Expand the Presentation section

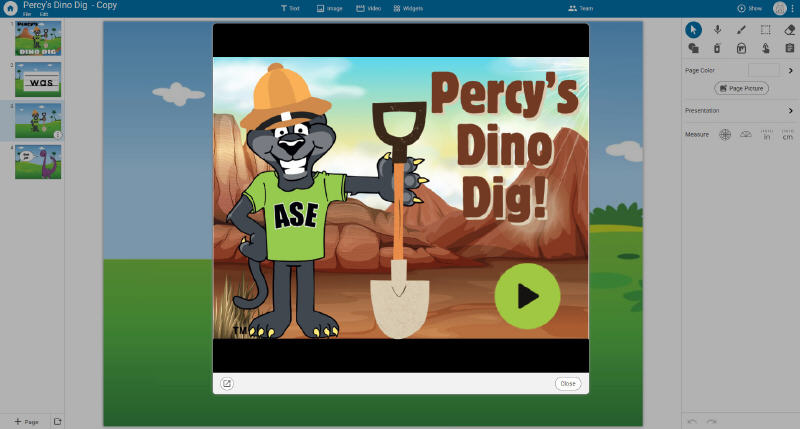[x=739, y=111]
